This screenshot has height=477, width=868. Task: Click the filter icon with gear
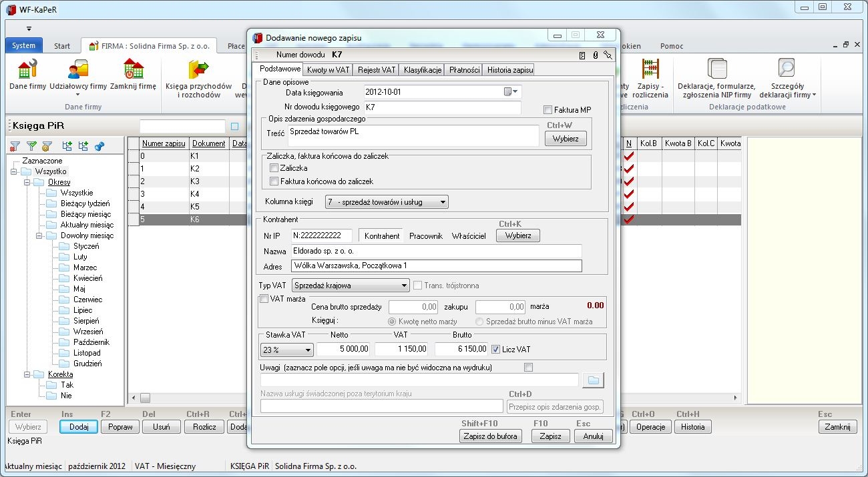pos(47,145)
